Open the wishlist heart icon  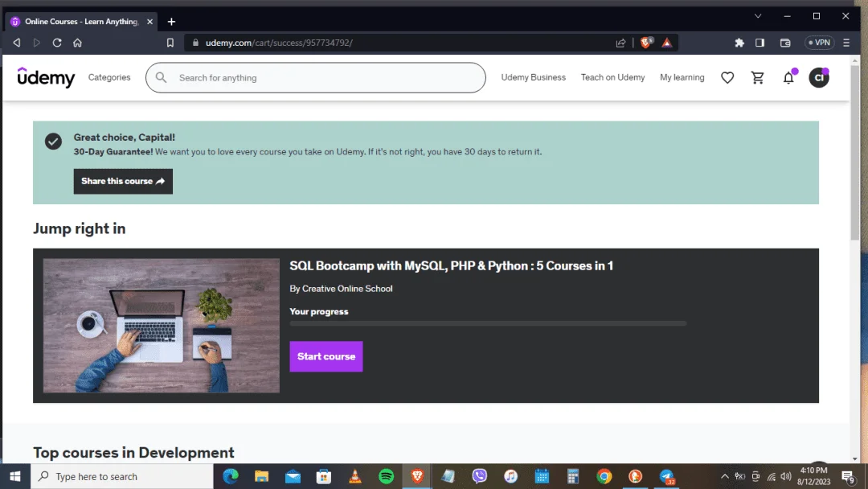727,77
